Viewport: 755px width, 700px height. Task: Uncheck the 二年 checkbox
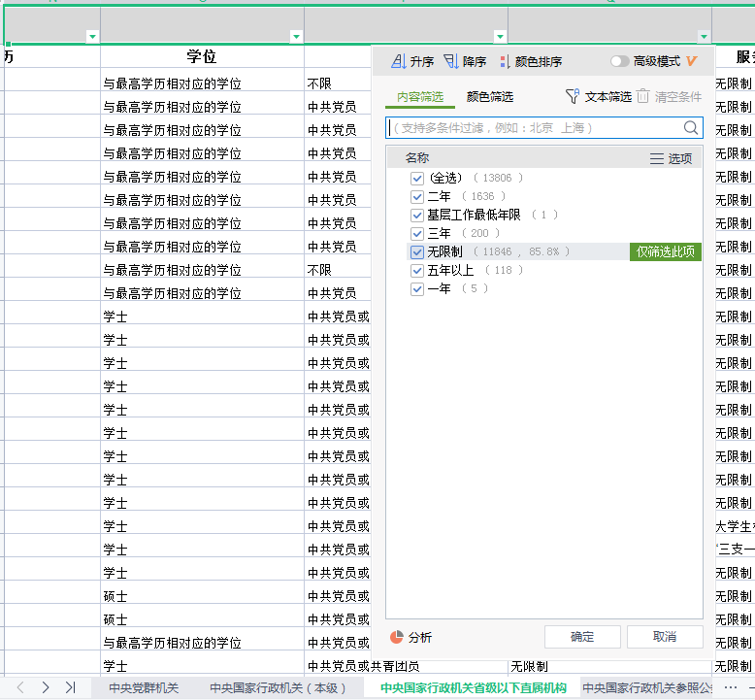click(417, 196)
